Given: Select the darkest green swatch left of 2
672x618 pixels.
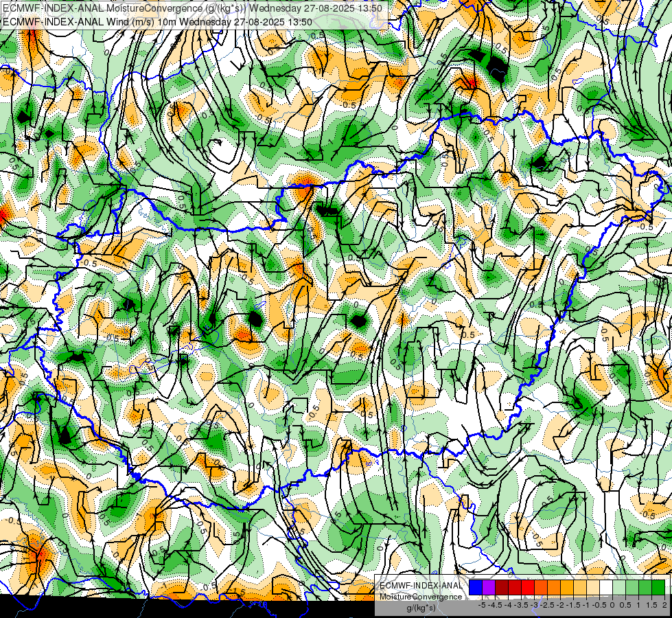Looking at the screenshot, I should [x=658, y=587].
